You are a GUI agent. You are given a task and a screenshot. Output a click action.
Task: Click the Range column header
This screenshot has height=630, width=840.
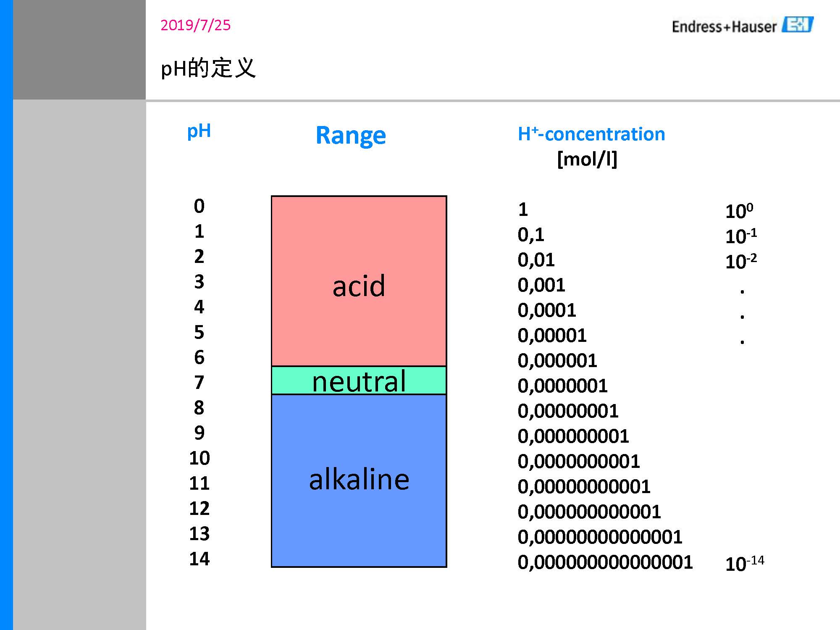[351, 135]
